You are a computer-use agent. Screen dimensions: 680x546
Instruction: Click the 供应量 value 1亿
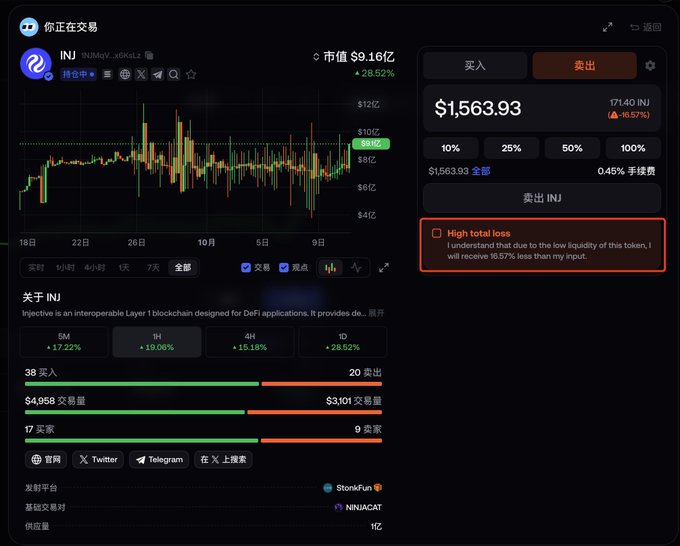click(376, 526)
